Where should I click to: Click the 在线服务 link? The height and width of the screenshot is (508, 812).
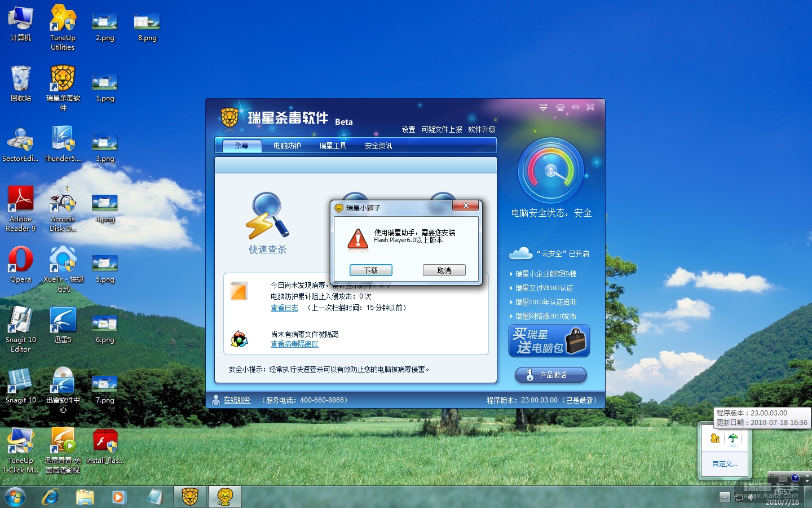tap(237, 400)
